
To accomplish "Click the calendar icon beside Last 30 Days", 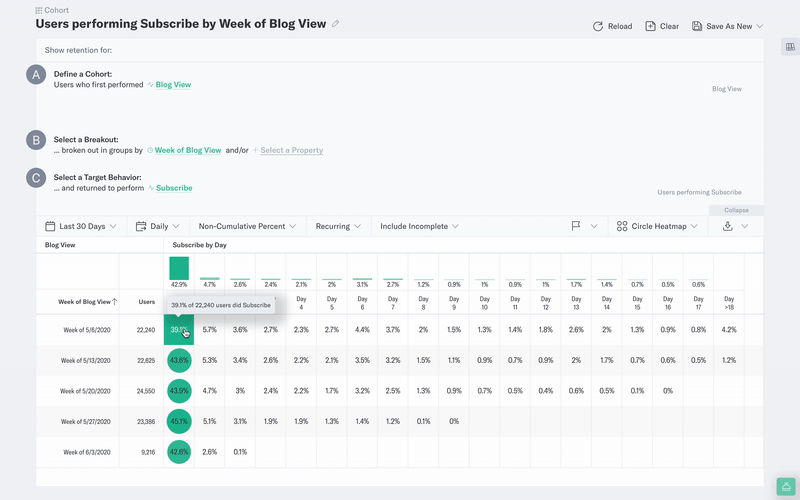I will pos(50,226).
